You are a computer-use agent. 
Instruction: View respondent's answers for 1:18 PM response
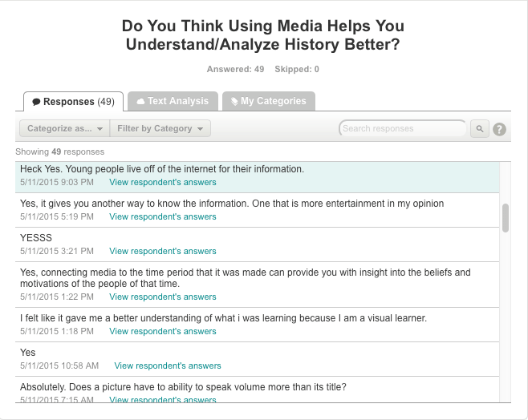163,331
